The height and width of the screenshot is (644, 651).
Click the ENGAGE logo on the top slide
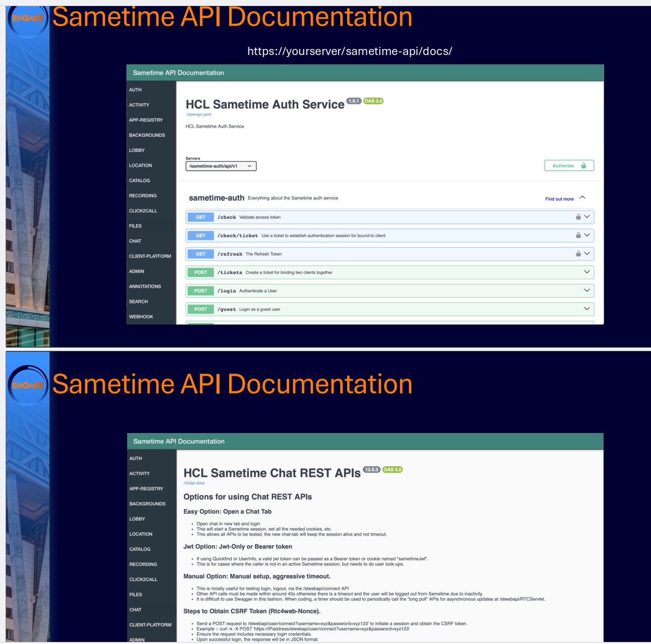28,19
